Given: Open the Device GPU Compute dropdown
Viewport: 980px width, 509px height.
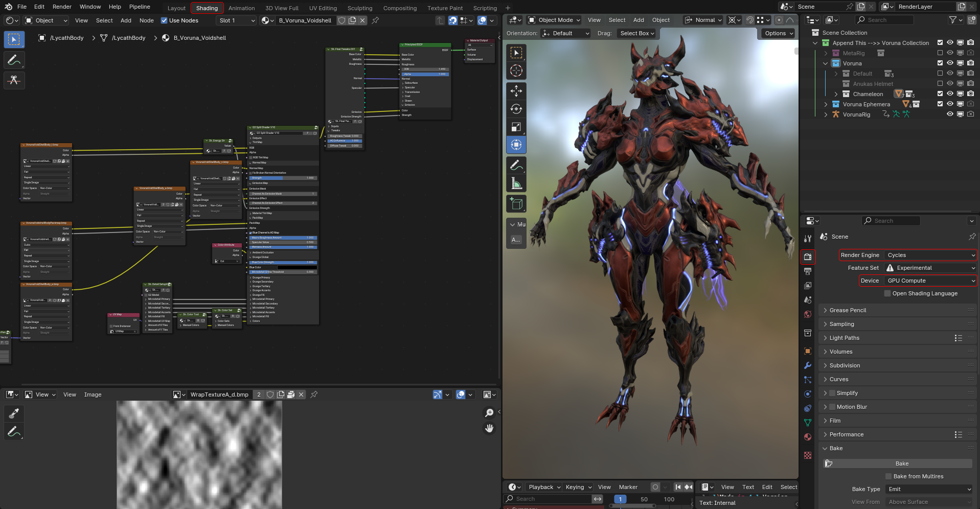Looking at the screenshot, I should [930, 281].
